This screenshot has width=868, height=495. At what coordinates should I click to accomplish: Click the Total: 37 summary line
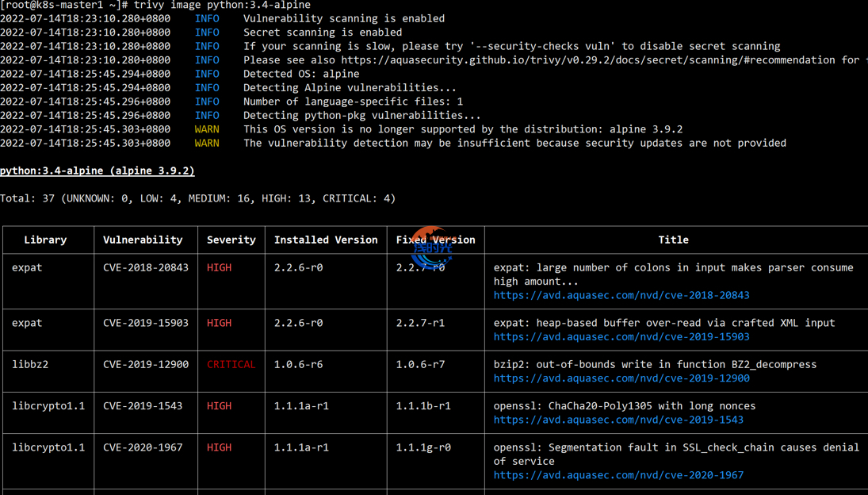pyautogui.click(x=197, y=198)
